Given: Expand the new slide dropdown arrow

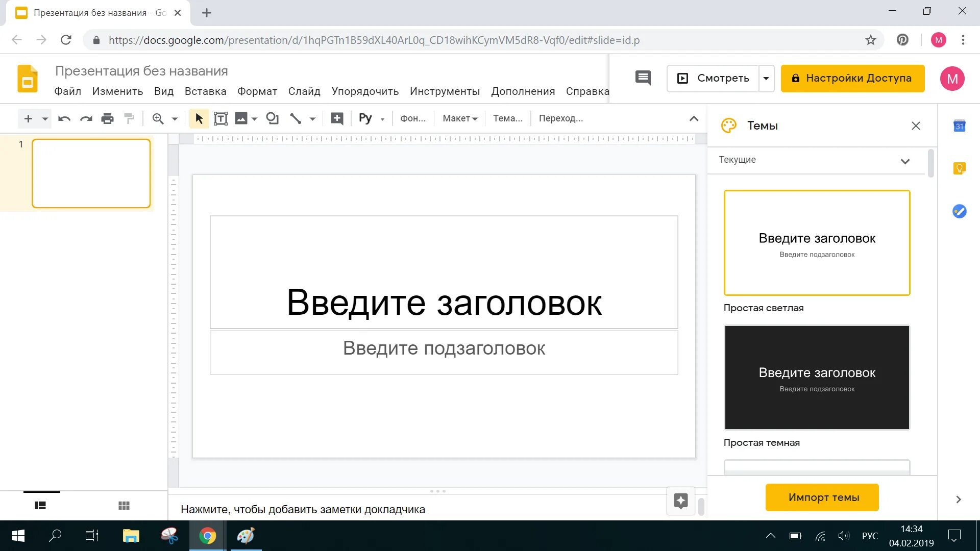Looking at the screenshot, I should click(44, 118).
